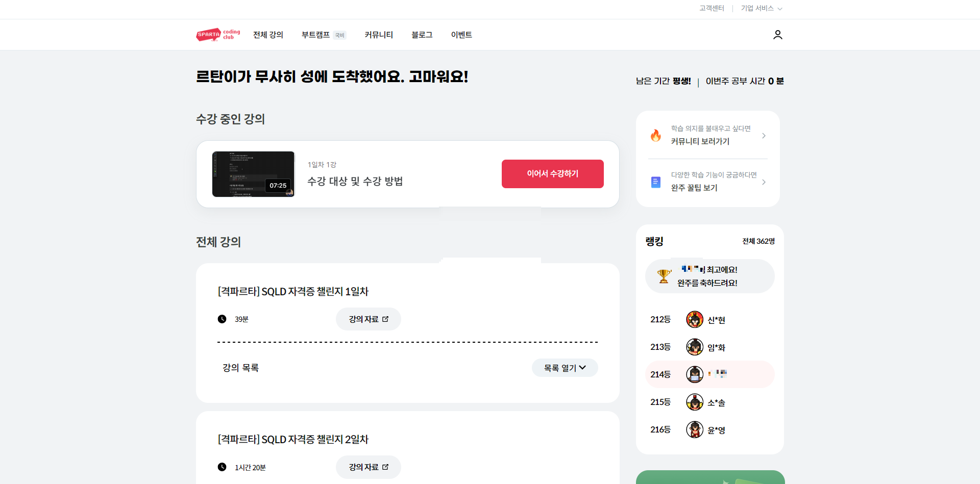980x484 pixels.
Task: Click the blue document icon beside 완주 꿀팁 보기
Action: pos(656,182)
